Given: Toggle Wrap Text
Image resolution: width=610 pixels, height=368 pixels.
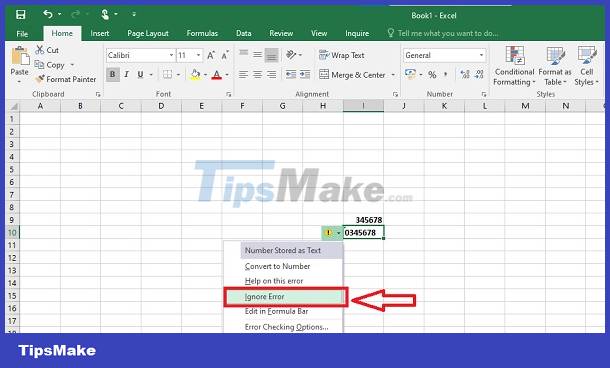Looking at the screenshot, I should pyautogui.click(x=342, y=55).
